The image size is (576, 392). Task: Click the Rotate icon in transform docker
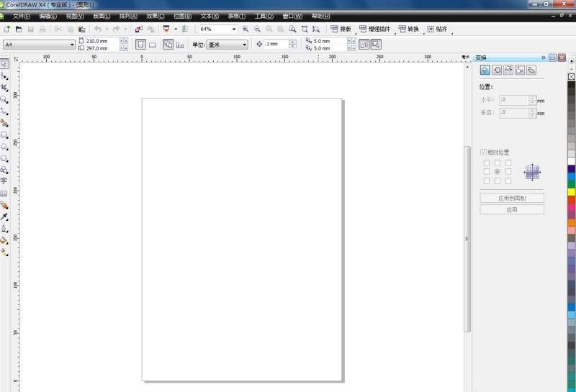pyautogui.click(x=497, y=70)
